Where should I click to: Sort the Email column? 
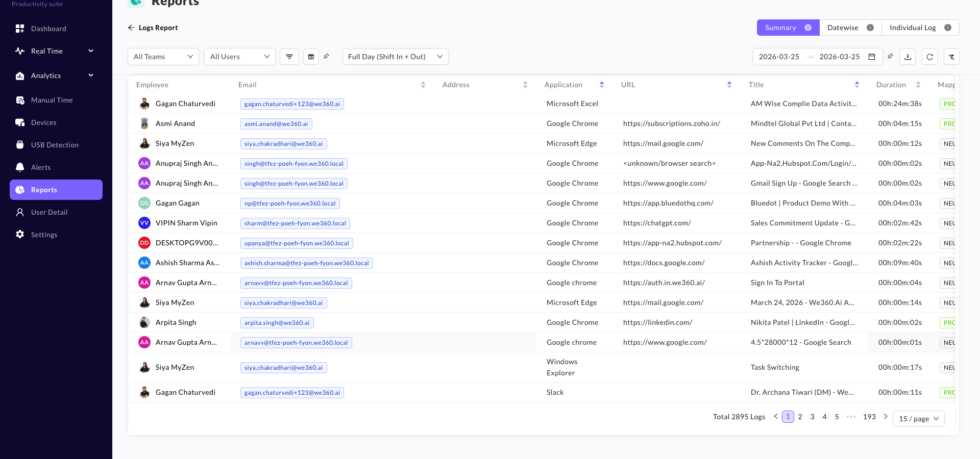(x=423, y=85)
